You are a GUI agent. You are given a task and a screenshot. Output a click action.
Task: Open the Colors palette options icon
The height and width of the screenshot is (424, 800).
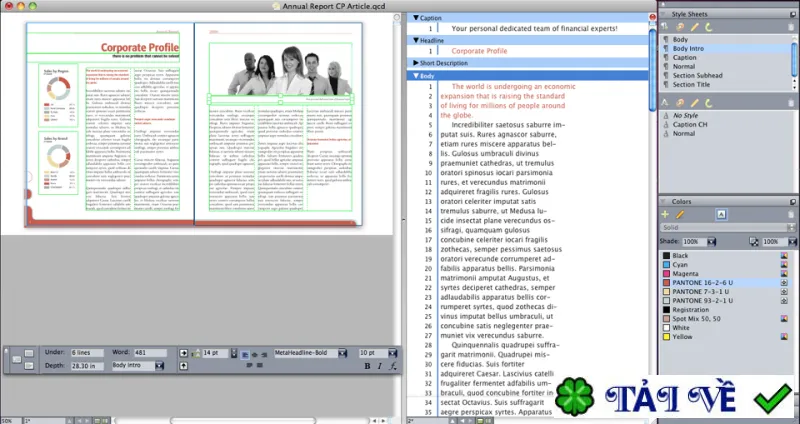pos(792,202)
